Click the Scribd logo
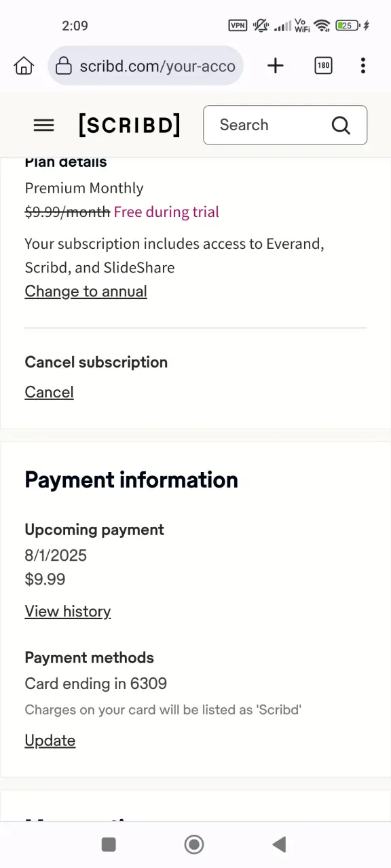 (x=129, y=125)
